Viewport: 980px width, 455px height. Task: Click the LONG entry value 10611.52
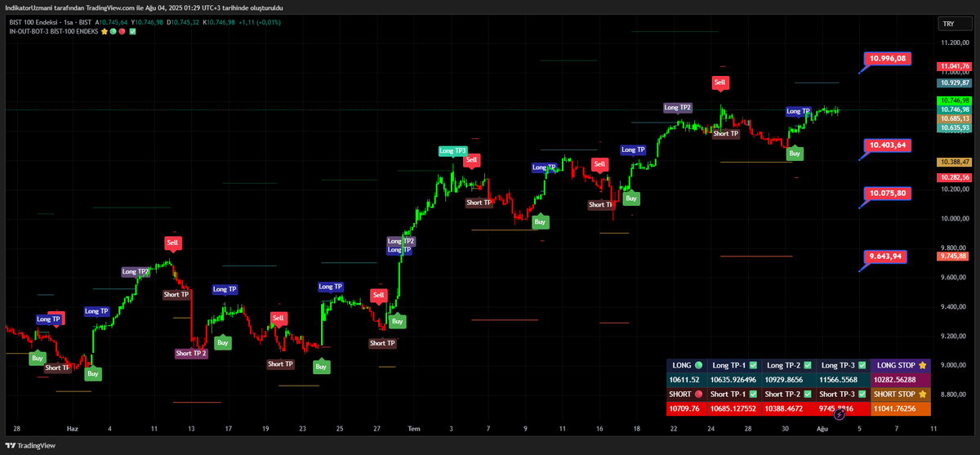(684, 380)
